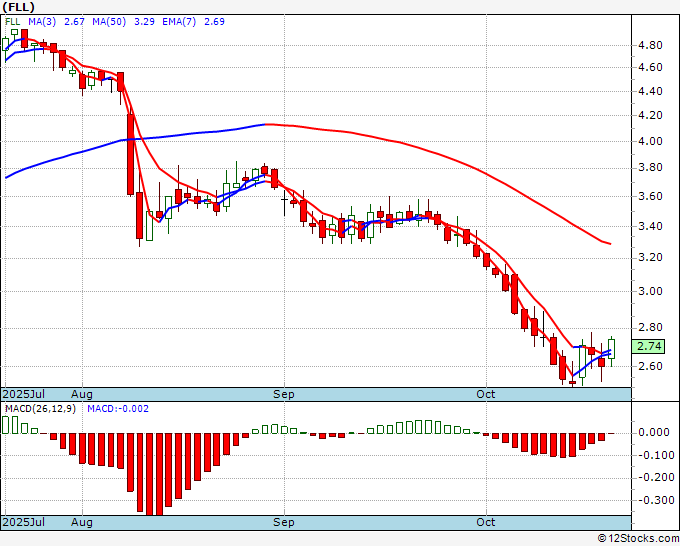Click the MACD:-0.002 value label

(118, 409)
